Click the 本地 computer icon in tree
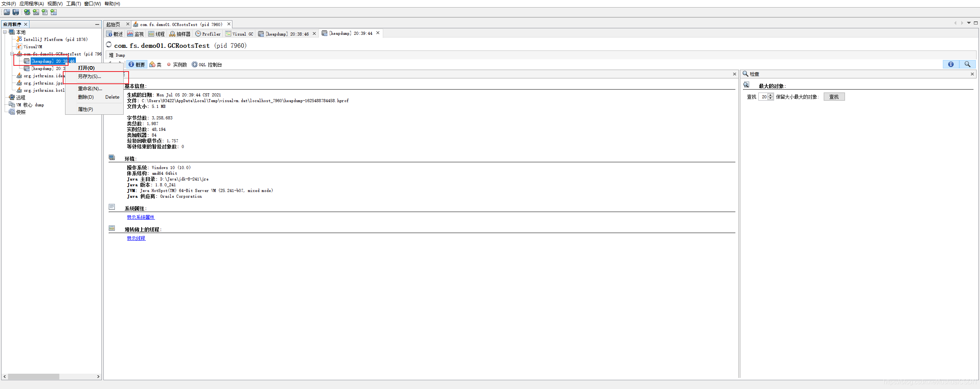Screen dimensions: 980x389 click(x=12, y=32)
